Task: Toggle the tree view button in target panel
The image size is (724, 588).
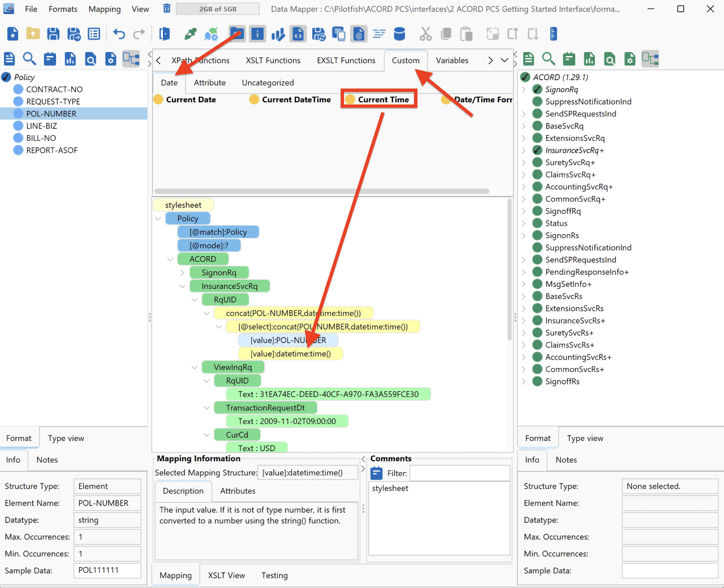Action: [x=650, y=58]
